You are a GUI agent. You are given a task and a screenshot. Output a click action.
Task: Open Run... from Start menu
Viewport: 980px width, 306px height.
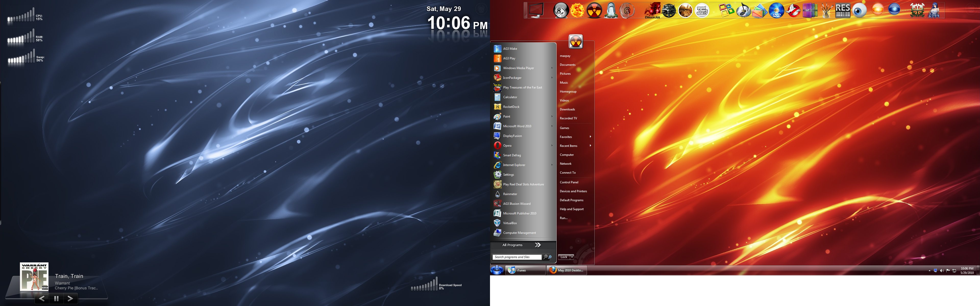tap(563, 218)
